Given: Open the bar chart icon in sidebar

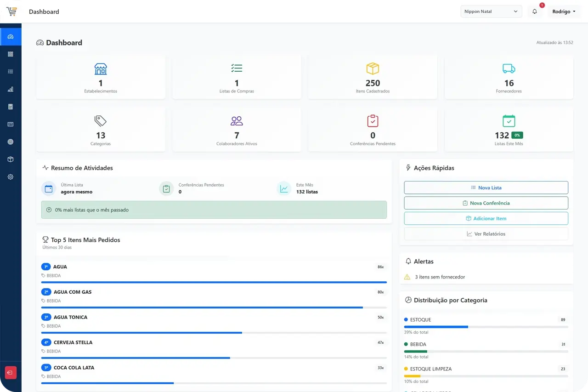Looking at the screenshot, I should pyautogui.click(x=11, y=89).
